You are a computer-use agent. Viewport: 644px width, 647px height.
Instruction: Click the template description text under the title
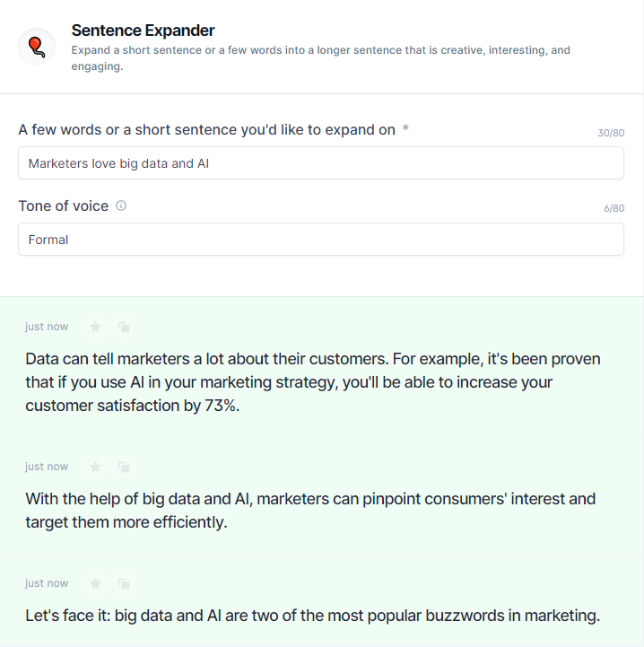320,57
